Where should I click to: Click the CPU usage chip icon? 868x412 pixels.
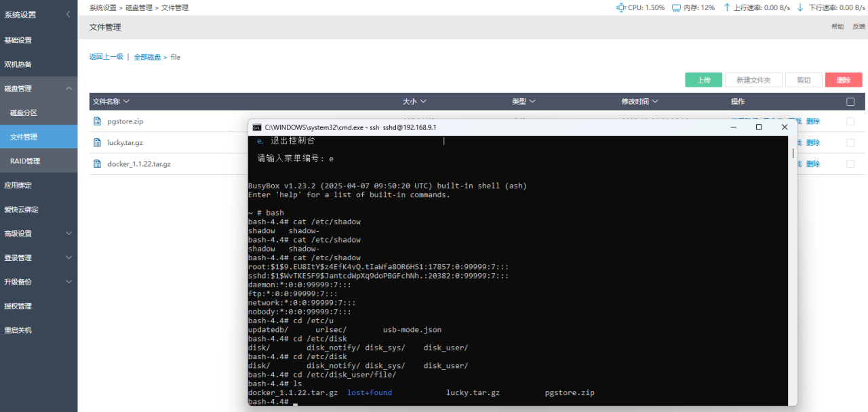[x=620, y=7]
